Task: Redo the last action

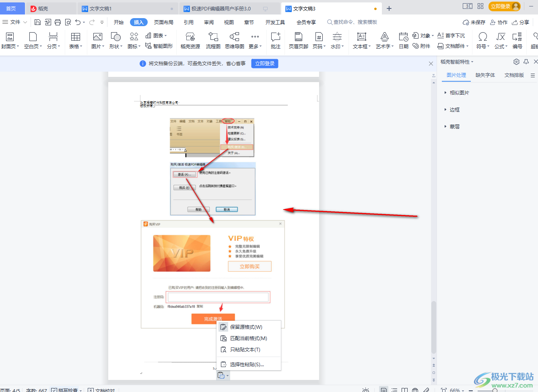Action: tap(92, 22)
